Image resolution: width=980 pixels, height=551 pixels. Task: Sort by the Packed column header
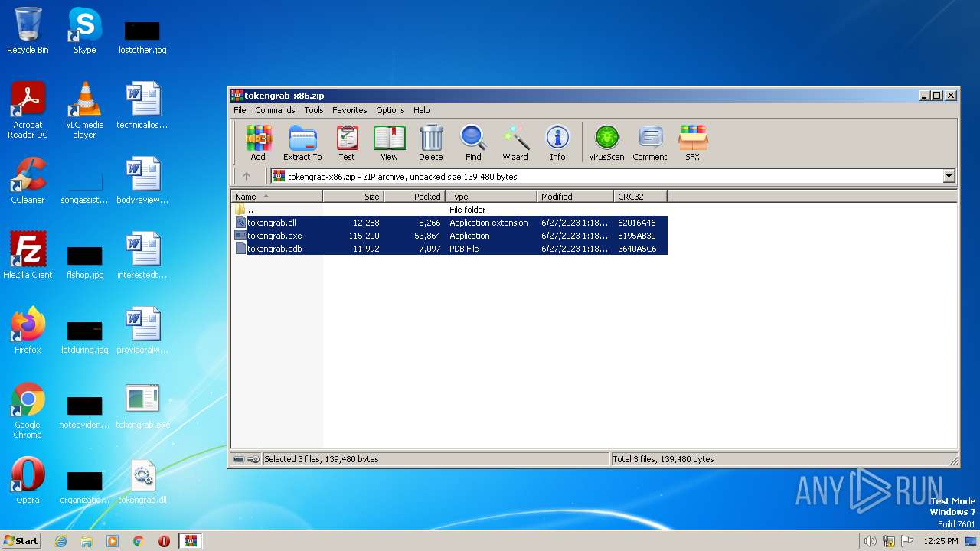pos(414,197)
